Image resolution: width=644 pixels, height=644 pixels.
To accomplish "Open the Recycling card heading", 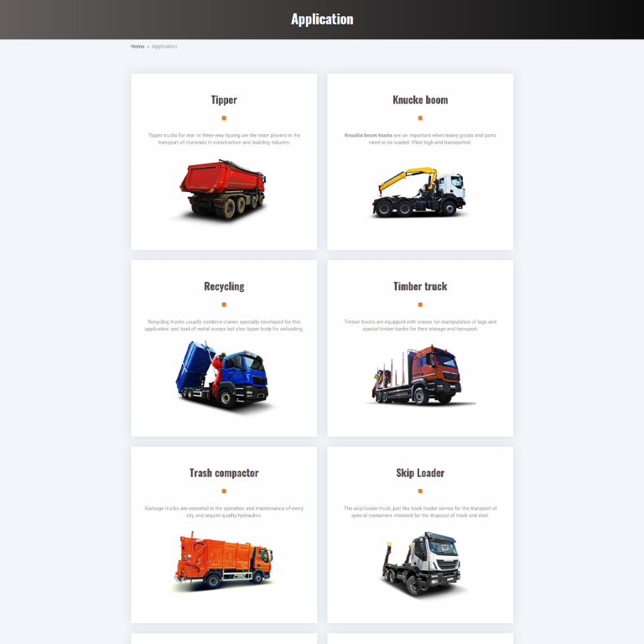I will [224, 287].
